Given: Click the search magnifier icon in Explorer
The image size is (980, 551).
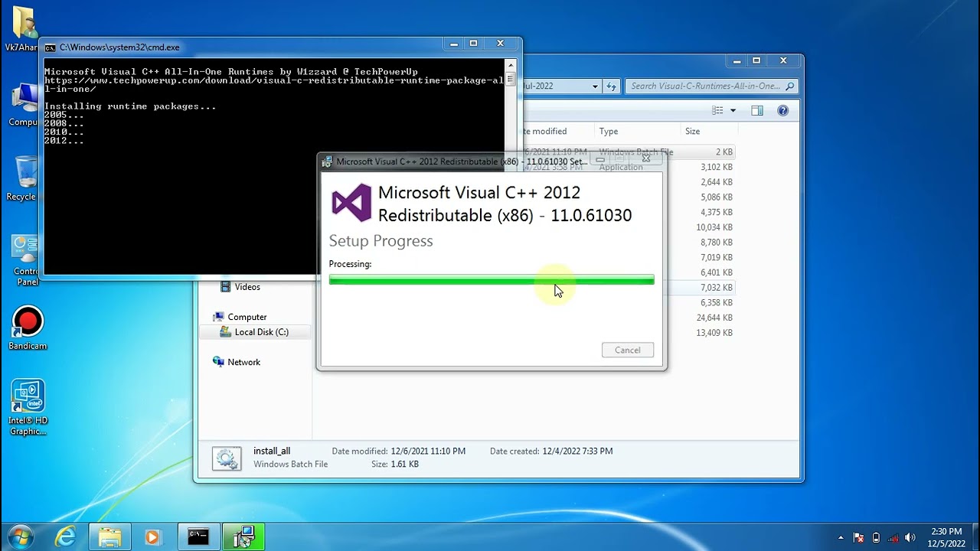Looking at the screenshot, I should tap(789, 86).
